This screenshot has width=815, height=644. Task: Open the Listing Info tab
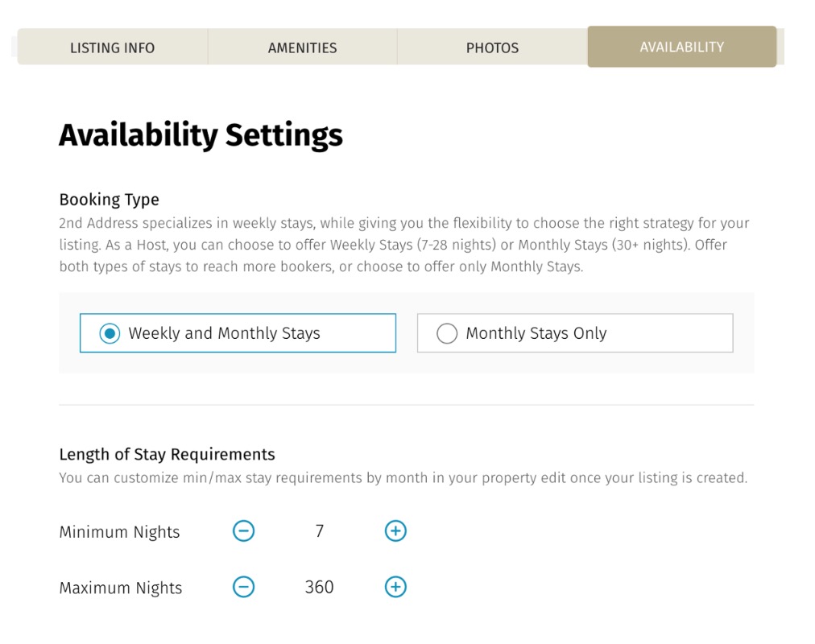(112, 47)
